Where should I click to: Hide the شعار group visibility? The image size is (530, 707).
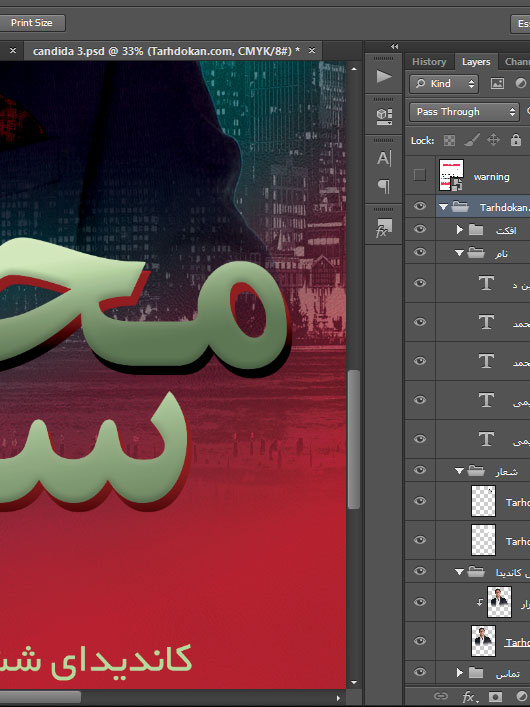pos(419,470)
